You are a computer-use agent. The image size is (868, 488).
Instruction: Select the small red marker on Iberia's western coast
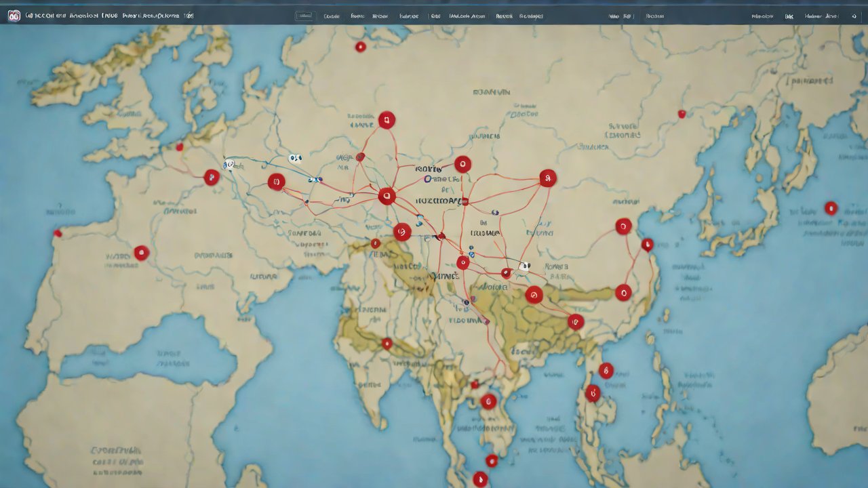tap(58, 234)
